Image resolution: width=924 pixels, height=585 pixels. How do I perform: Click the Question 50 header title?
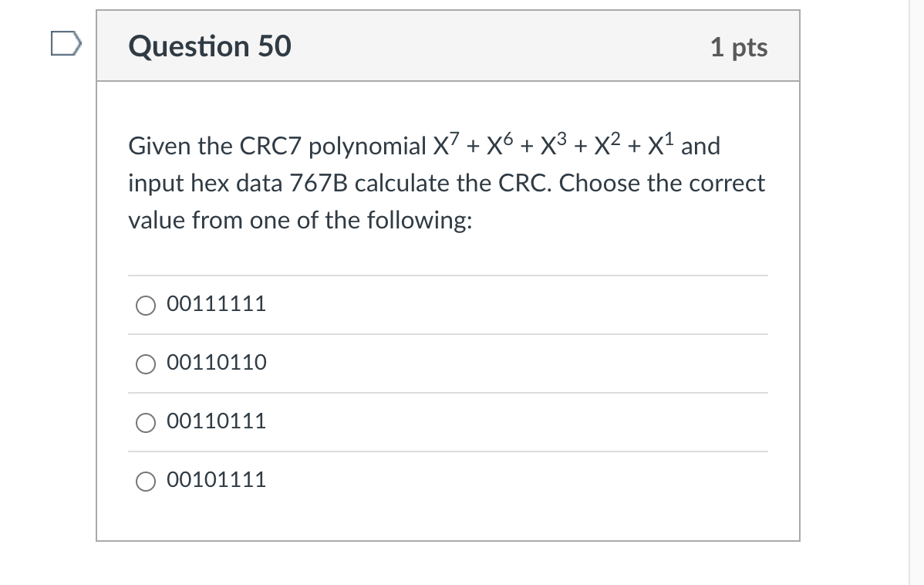click(x=210, y=46)
